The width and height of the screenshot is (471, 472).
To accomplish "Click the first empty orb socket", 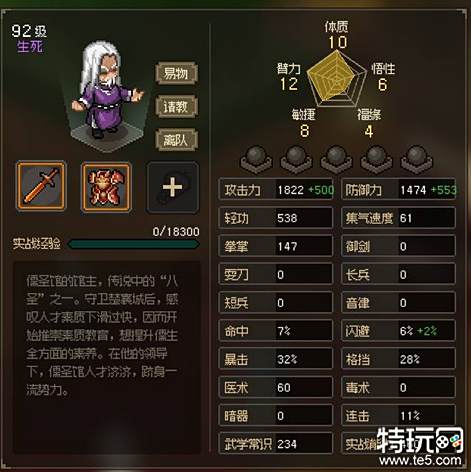I will click(x=256, y=160).
